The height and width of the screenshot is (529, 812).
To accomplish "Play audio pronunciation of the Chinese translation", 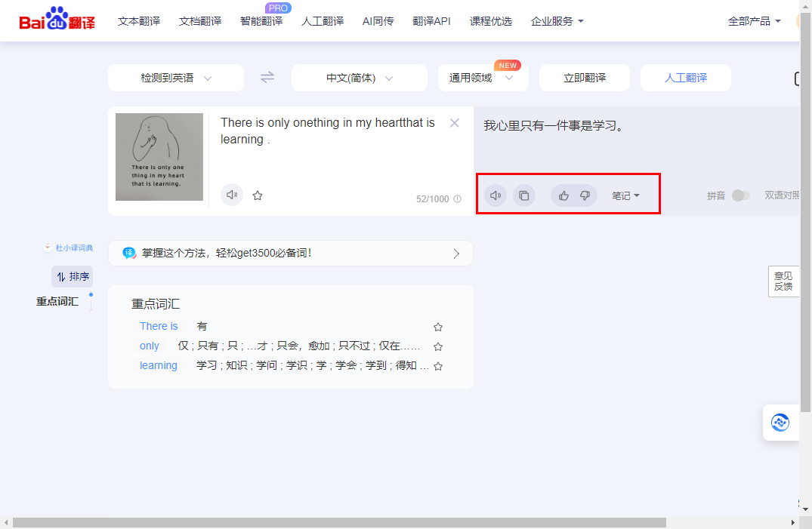I will pos(495,195).
